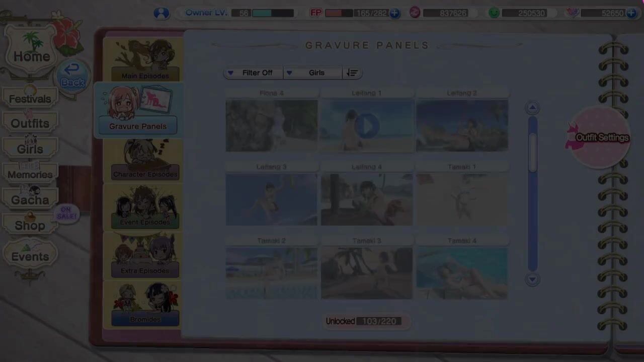Image resolution: width=644 pixels, height=362 pixels.
Task: Expand the Filter Off dropdown
Action: pyautogui.click(x=253, y=73)
